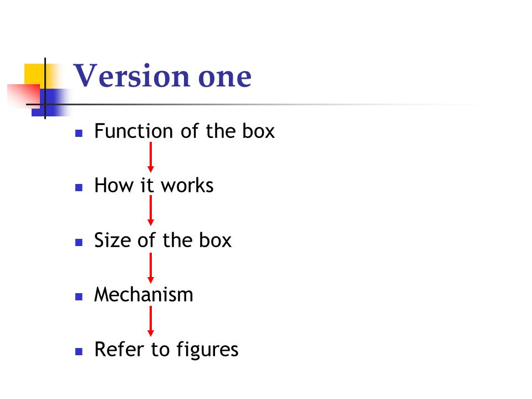Click the bullet square before "Function of the box"
Viewport: 532px width, 399px height.
79,133
